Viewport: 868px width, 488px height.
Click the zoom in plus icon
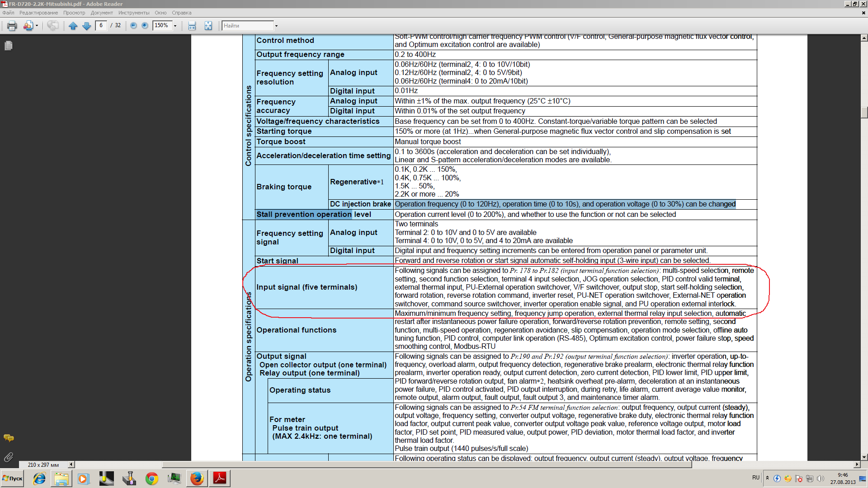pyautogui.click(x=145, y=26)
